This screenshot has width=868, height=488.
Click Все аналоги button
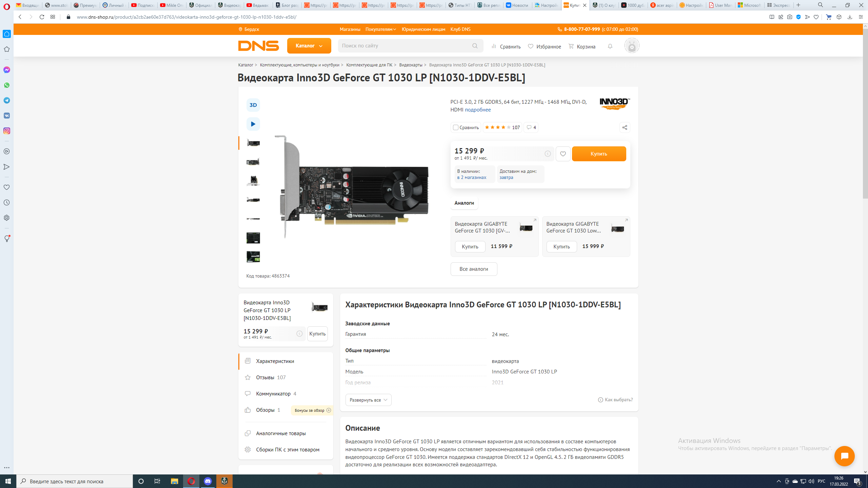click(474, 269)
